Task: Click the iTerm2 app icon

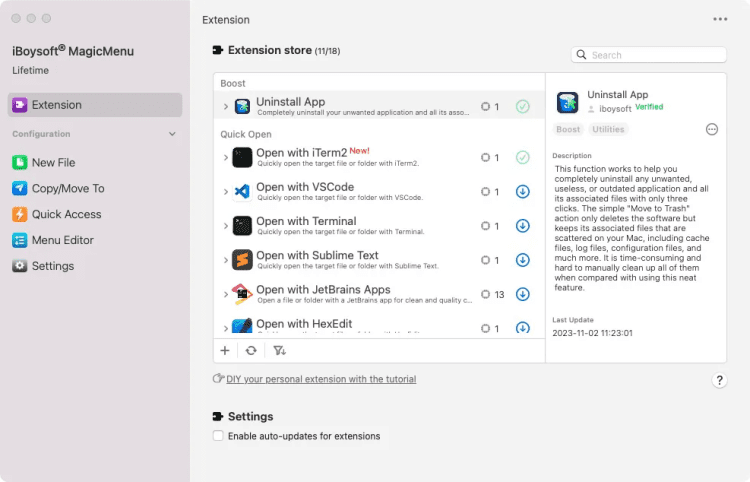Action: [242, 157]
